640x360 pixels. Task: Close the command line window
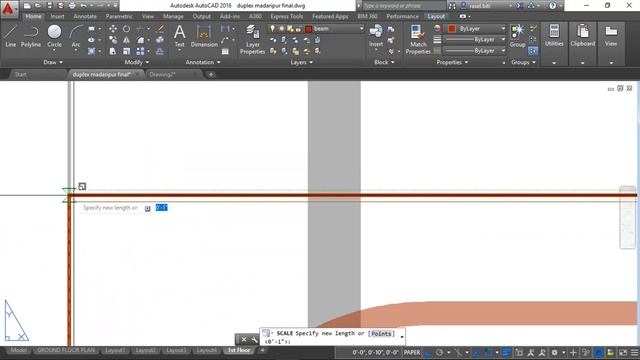coord(244,339)
